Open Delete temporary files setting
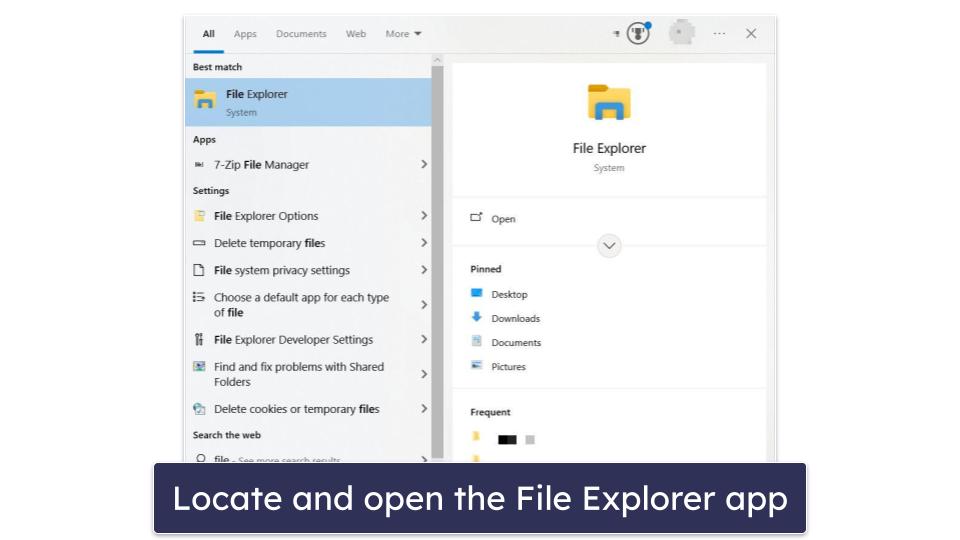960x540 pixels. click(x=308, y=243)
